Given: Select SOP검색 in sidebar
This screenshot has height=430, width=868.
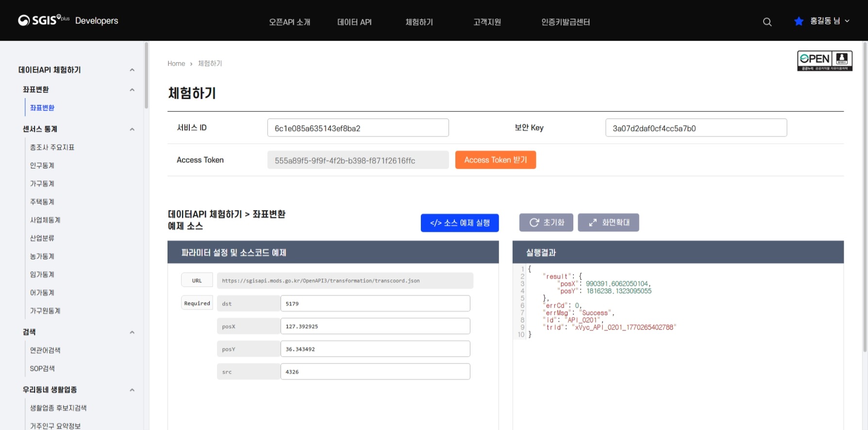Looking at the screenshot, I should tap(42, 369).
